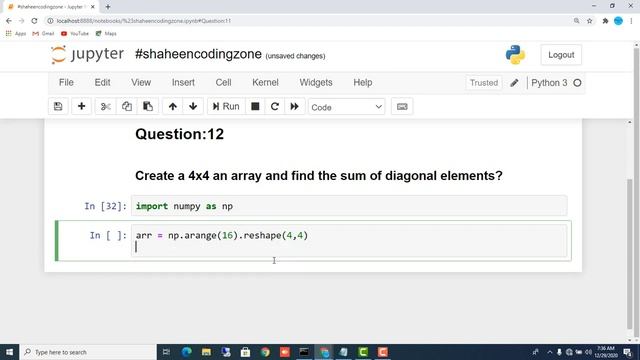The width and height of the screenshot is (640, 360).
Task: Click the kernel idle circle indicator
Action: pos(577,83)
